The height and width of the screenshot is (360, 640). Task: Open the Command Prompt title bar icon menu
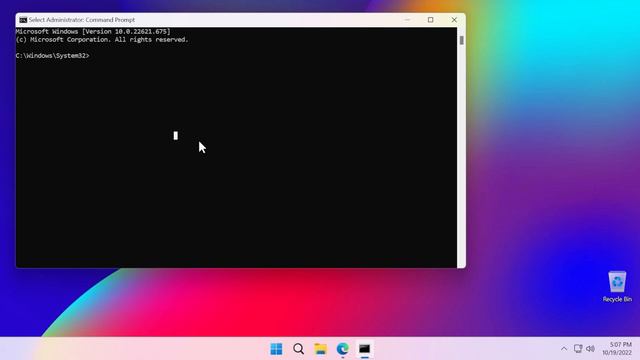23,20
